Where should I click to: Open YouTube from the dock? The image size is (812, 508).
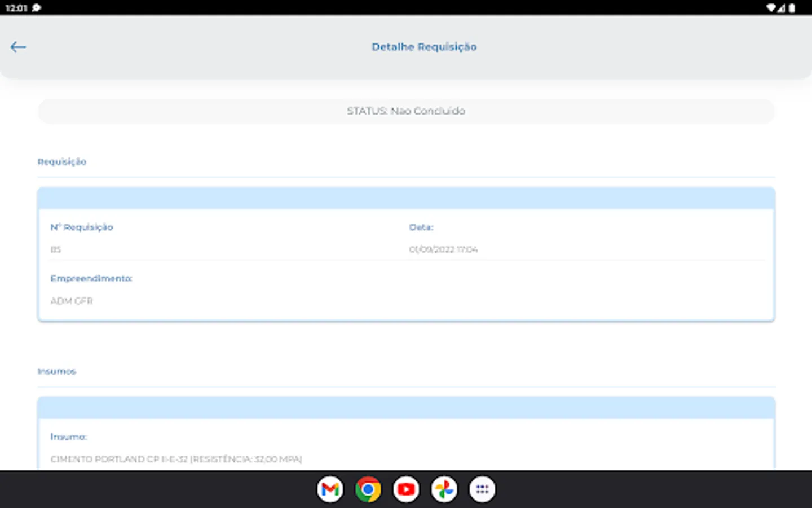(x=406, y=489)
